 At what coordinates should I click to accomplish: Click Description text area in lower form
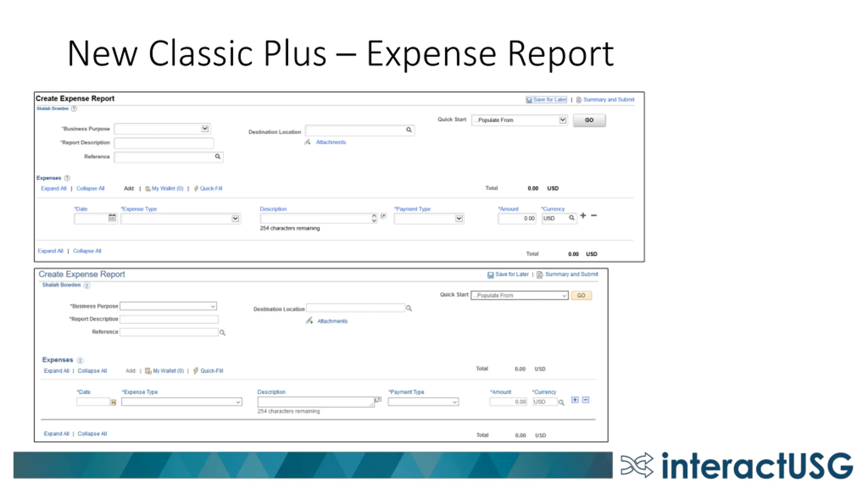click(316, 402)
